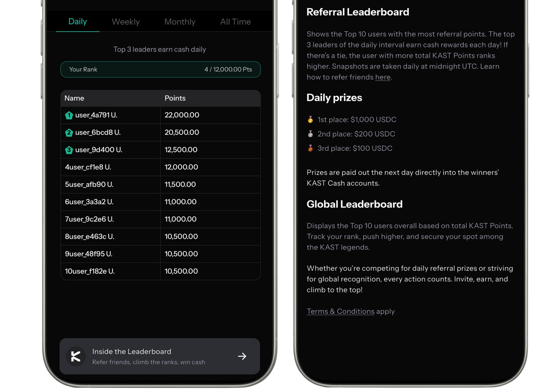The width and height of the screenshot is (558, 392).
Task: Click 11,000.00 points for 7user_9c2e6
Action: (x=181, y=219)
